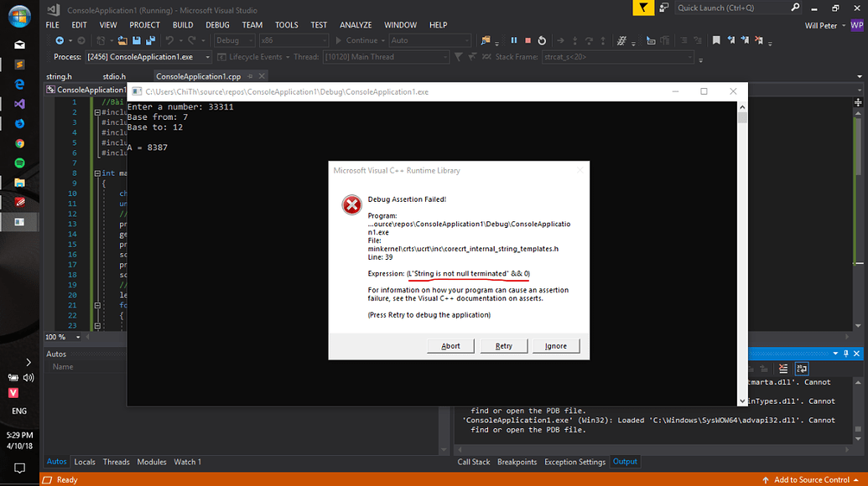The height and width of the screenshot is (486, 868).
Task: Click the console window vertical scrollbar
Action: (x=742, y=254)
